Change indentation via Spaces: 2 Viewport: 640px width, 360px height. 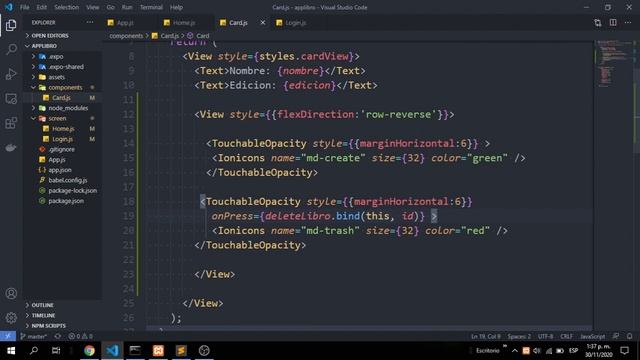(519, 336)
